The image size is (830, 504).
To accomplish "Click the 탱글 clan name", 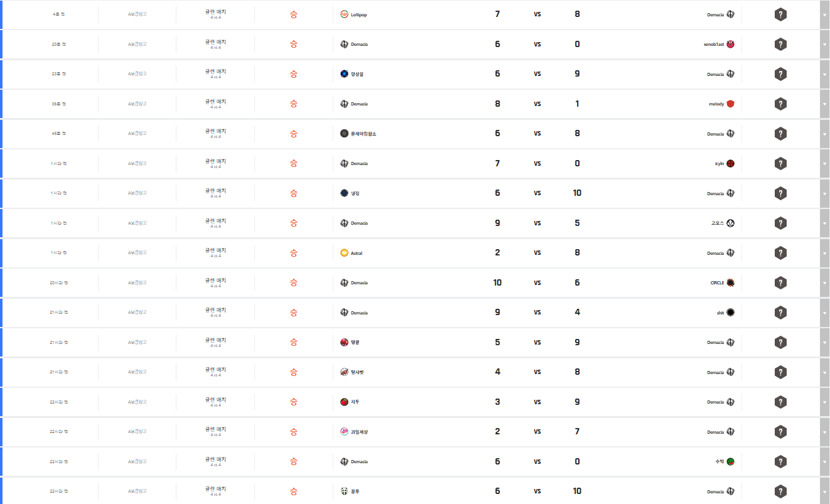I will click(355, 343).
